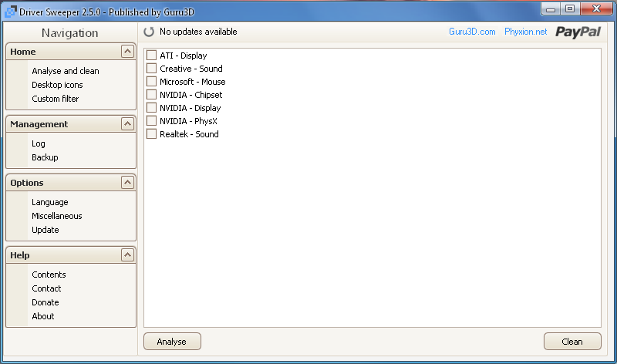The width and height of the screenshot is (617, 364).
Task: Select the NVIDIA - Chipset checkbox
Action: (x=151, y=94)
